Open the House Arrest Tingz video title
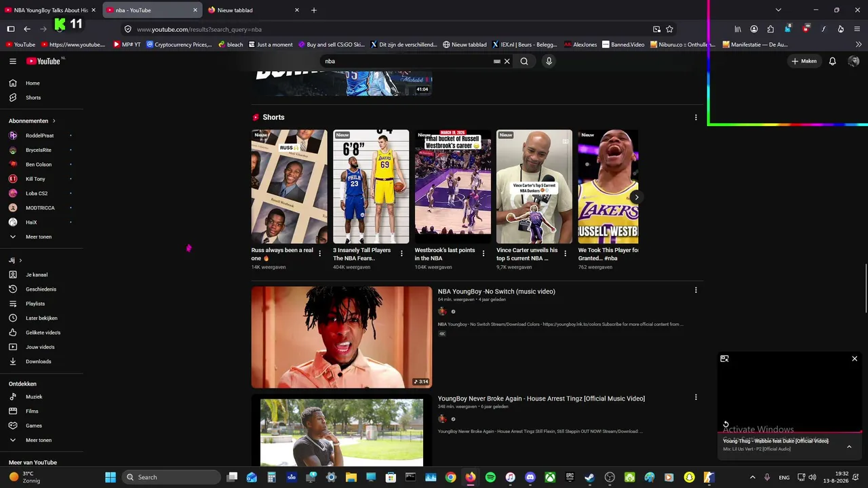Viewport: 868px width, 488px height. tap(541, 399)
